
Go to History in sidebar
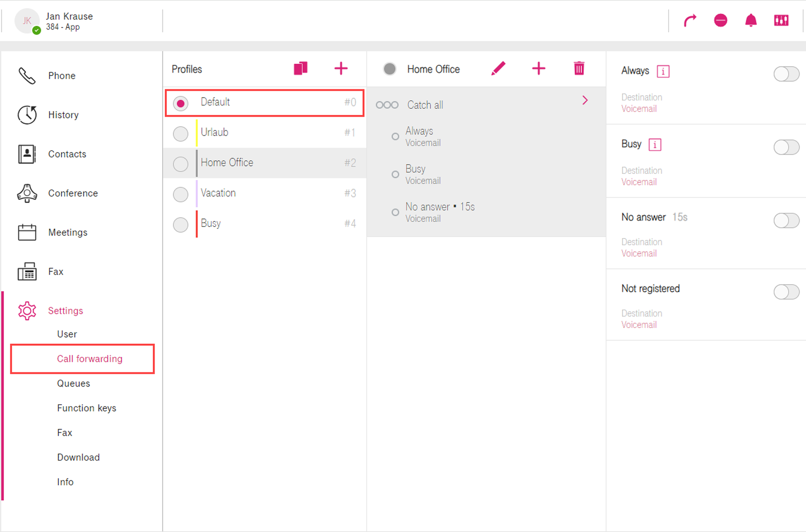(63, 115)
